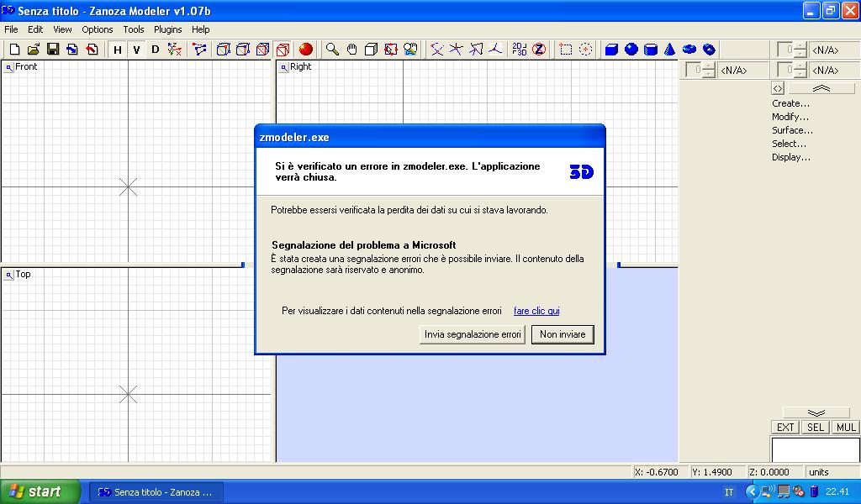Expand the Modify... command group

click(x=790, y=117)
